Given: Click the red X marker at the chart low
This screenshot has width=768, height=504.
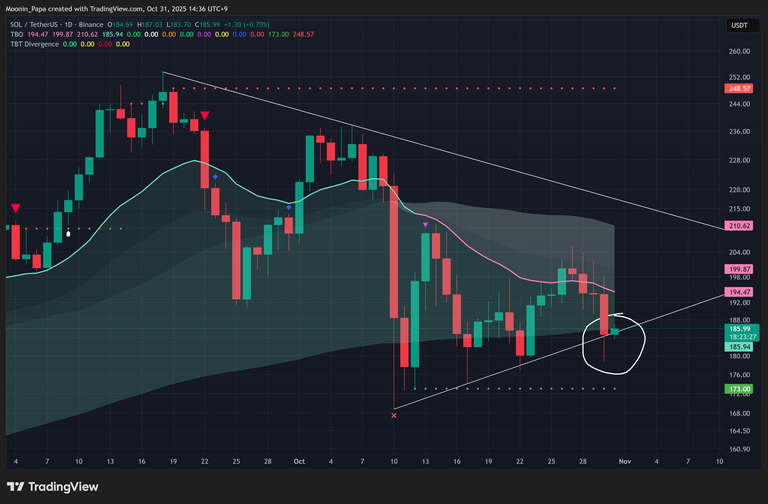Looking at the screenshot, I should coord(394,414).
